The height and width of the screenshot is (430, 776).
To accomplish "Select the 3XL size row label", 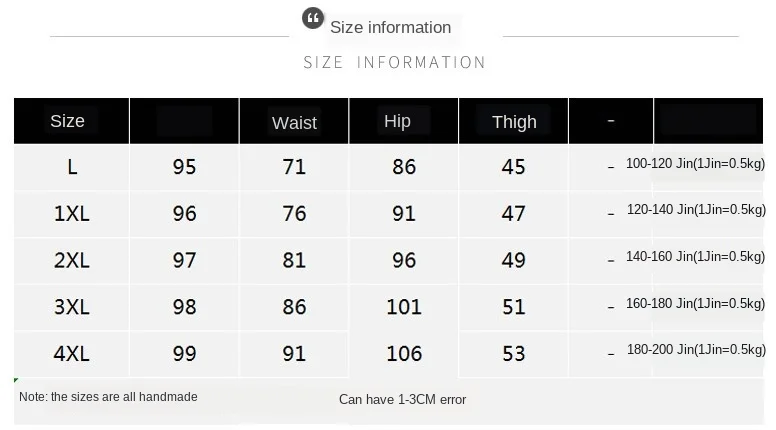I will [72, 306].
